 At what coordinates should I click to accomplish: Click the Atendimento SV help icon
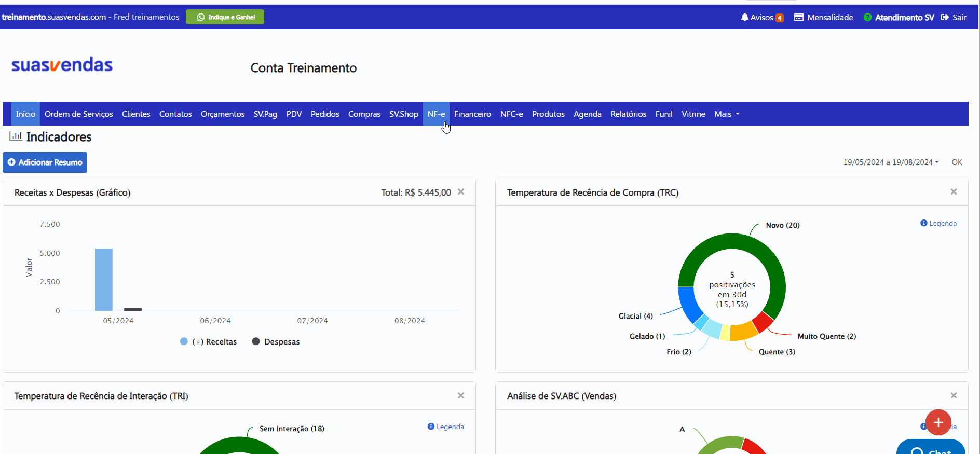click(867, 17)
